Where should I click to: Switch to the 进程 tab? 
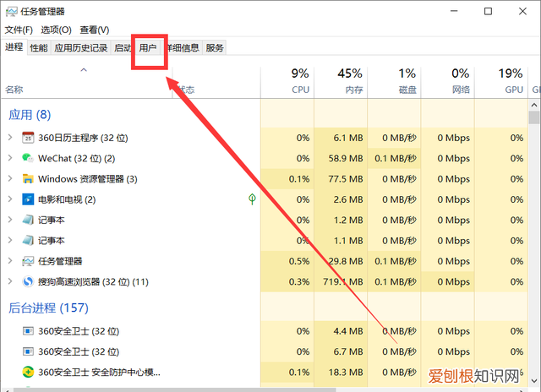coord(14,47)
